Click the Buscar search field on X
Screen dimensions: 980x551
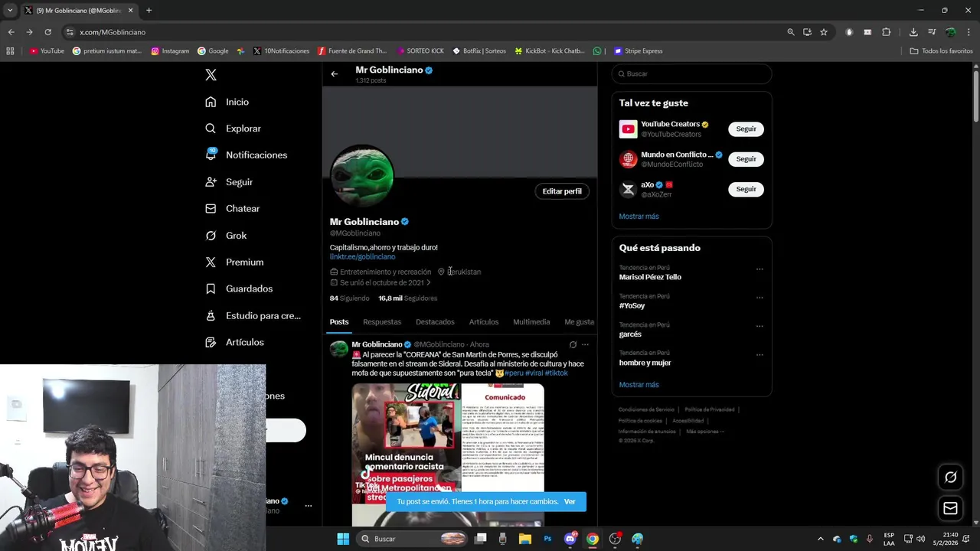[x=691, y=74]
